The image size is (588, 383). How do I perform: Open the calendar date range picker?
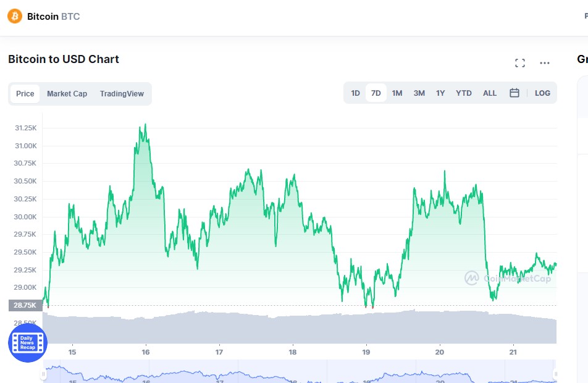pyautogui.click(x=514, y=93)
